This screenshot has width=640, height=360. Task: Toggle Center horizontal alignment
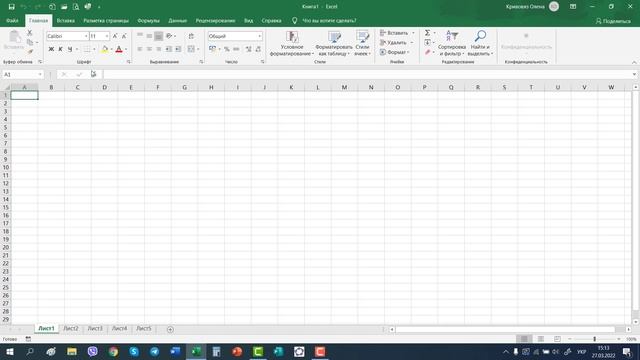tap(149, 49)
